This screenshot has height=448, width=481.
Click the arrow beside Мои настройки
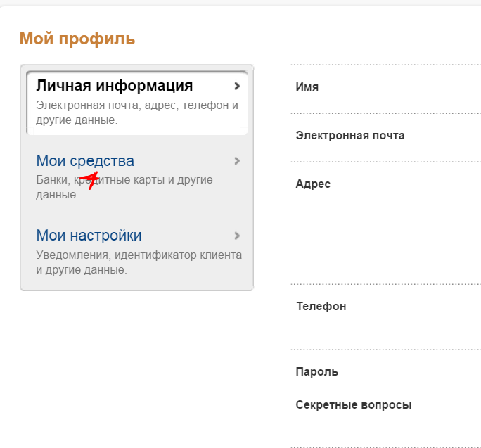[x=237, y=236]
